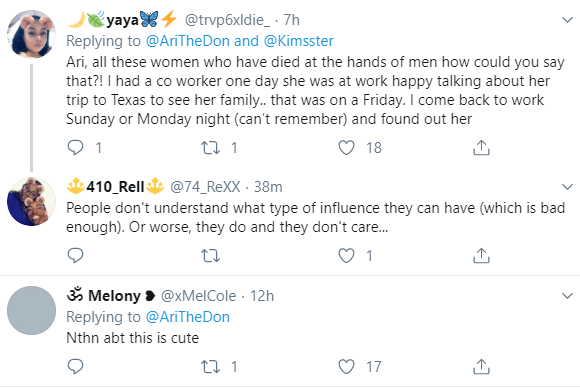Reply to Melony's tweet

click(75, 367)
